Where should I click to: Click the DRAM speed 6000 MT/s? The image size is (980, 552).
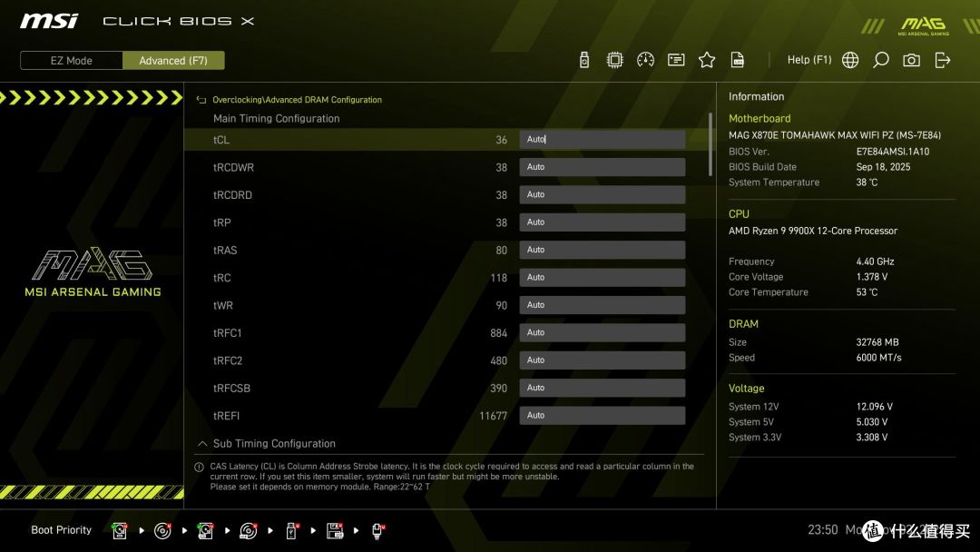click(x=878, y=358)
